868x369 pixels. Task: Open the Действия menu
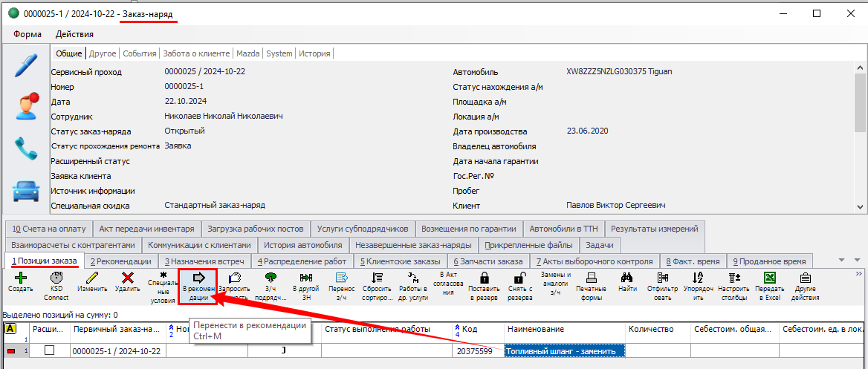[74, 34]
